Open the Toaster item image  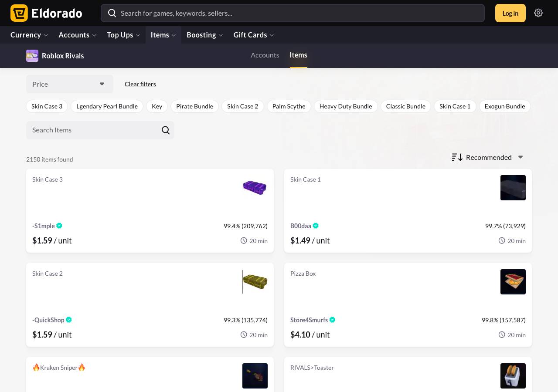[x=513, y=376]
